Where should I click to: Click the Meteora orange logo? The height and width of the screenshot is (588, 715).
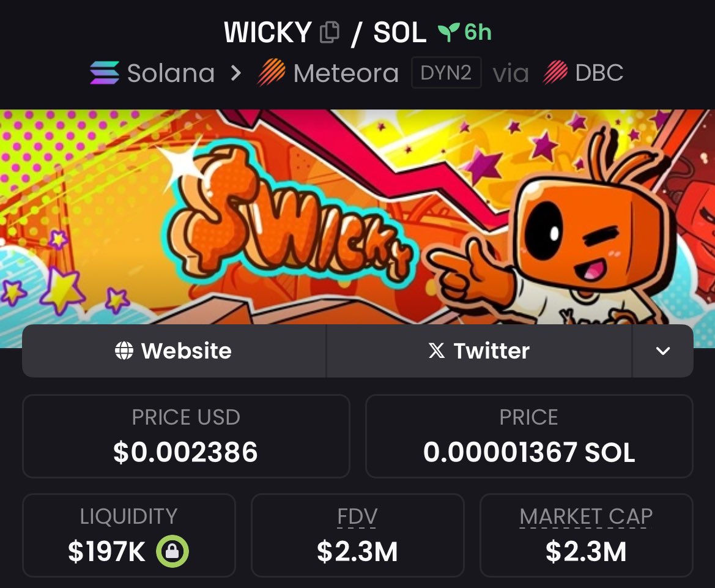click(x=272, y=73)
